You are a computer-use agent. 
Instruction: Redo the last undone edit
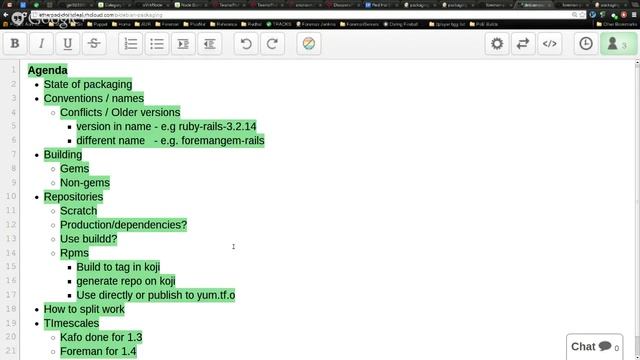272,44
